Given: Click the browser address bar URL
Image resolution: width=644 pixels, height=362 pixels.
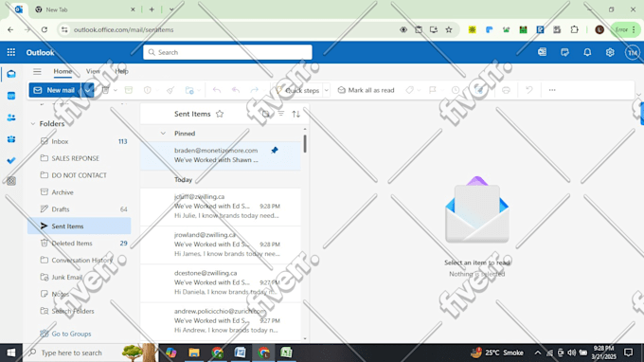Looking at the screenshot, I should click(x=123, y=29).
